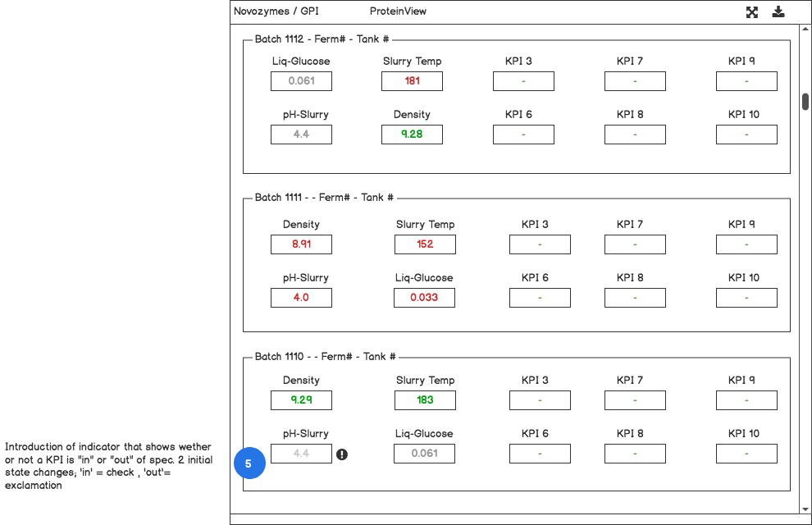Screen dimensions: 812x525
Task: Click the exclamation out-of-spec indicator icon
Action: tap(342, 454)
